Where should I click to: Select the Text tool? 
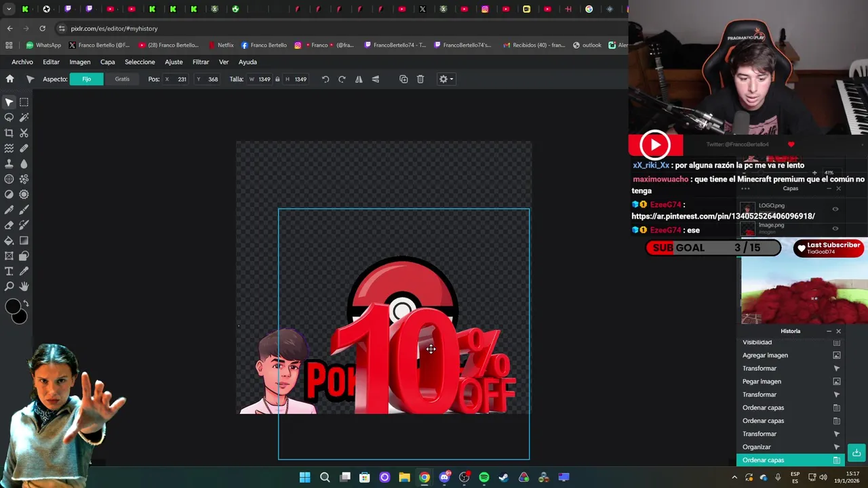[x=9, y=271]
